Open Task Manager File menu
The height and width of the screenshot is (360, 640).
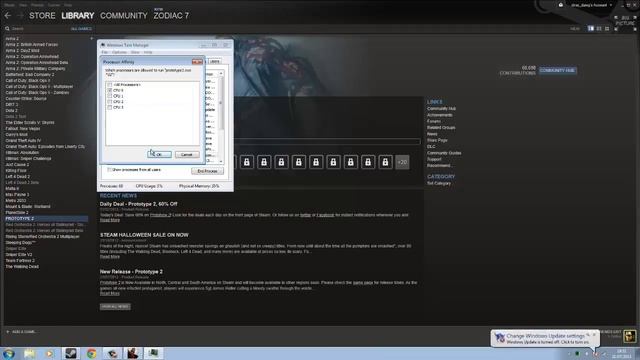point(104,52)
